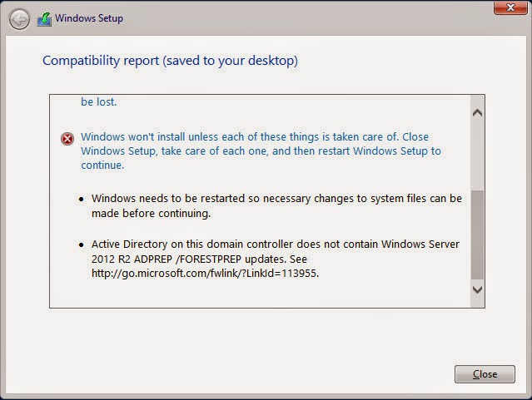532x400 pixels.
Task: Click the scrollbar track above the thumb
Action: coord(477,156)
